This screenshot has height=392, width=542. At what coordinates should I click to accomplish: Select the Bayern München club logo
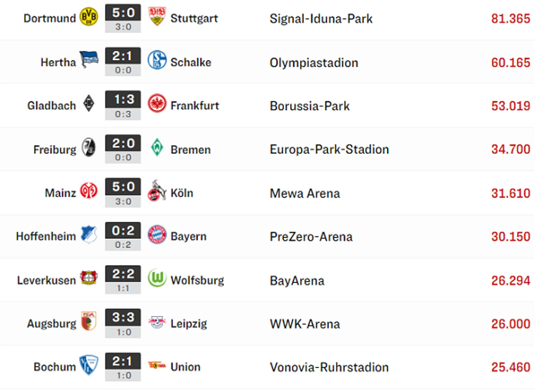point(157,235)
